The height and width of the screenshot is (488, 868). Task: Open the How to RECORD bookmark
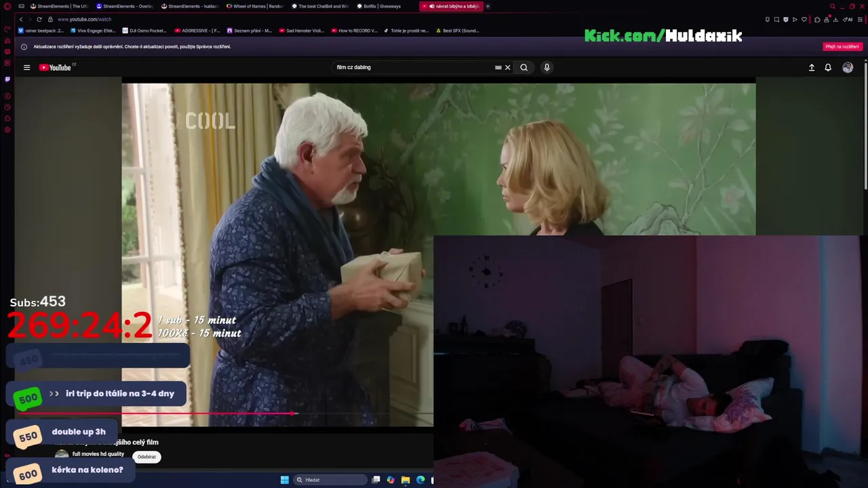(355, 30)
